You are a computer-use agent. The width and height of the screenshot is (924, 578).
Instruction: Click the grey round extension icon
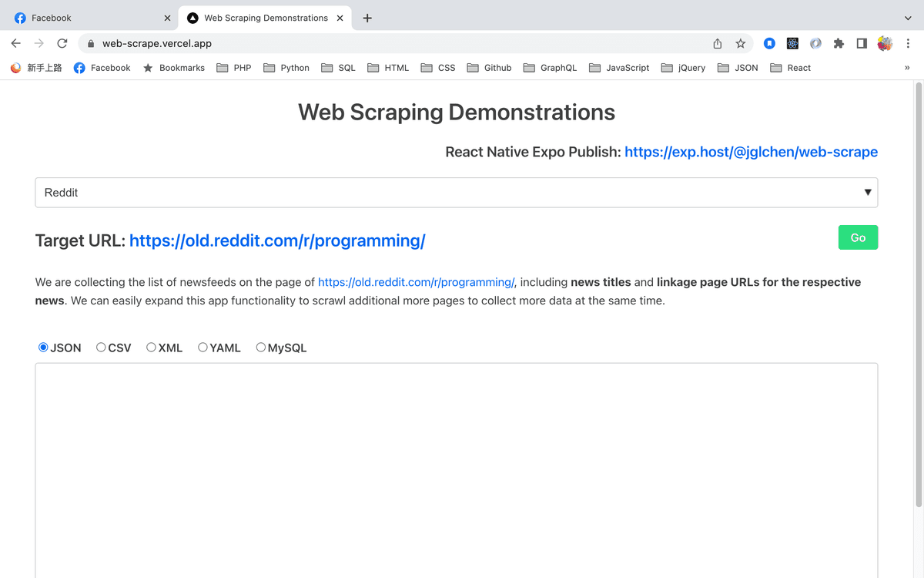tap(815, 44)
